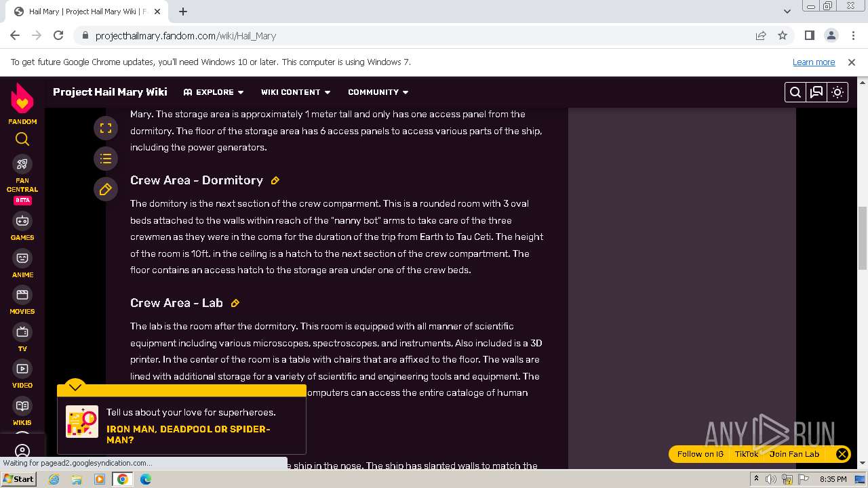Follow on IG link

pos(701,454)
